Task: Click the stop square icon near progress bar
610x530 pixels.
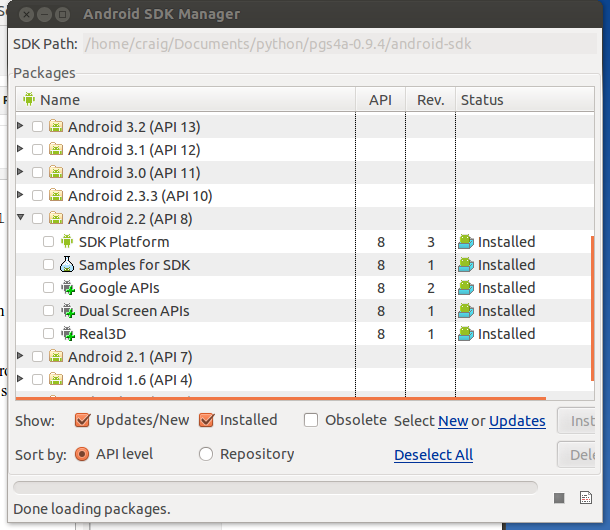Action: coord(559,498)
